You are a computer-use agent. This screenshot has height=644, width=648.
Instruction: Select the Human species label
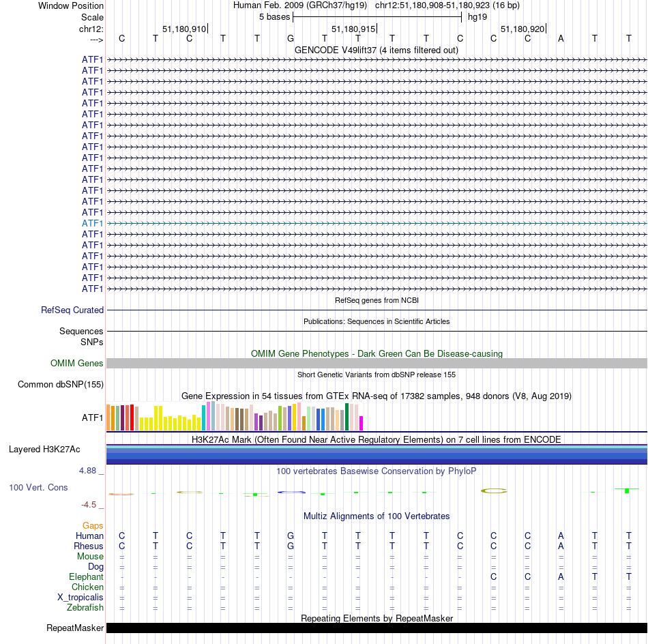click(x=89, y=536)
